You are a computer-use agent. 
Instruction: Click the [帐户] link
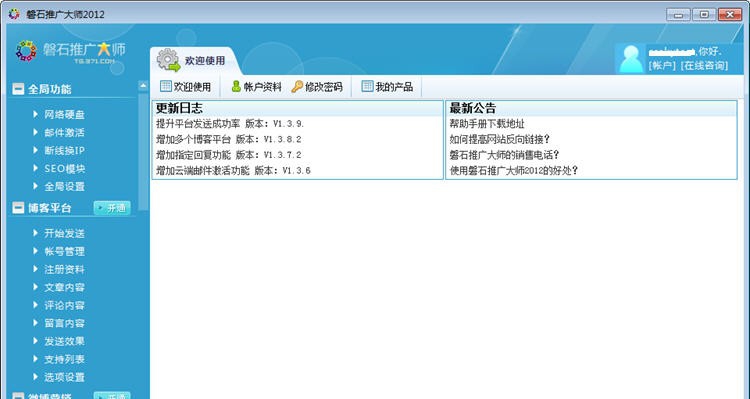(x=662, y=66)
